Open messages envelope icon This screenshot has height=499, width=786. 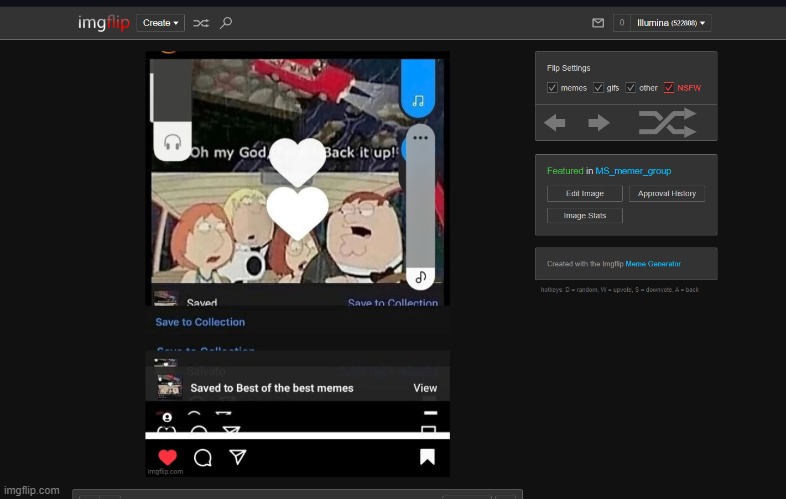click(598, 22)
